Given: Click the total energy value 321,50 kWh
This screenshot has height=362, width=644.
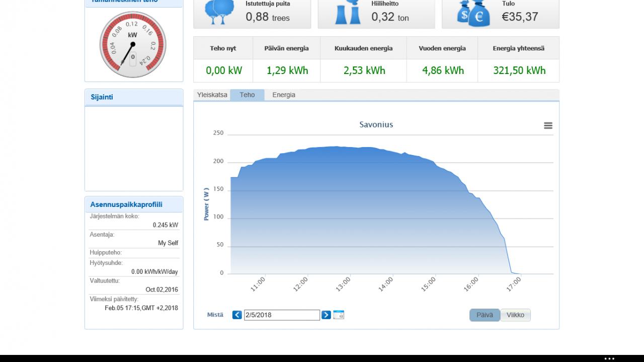Looking at the screenshot, I should [x=519, y=70].
